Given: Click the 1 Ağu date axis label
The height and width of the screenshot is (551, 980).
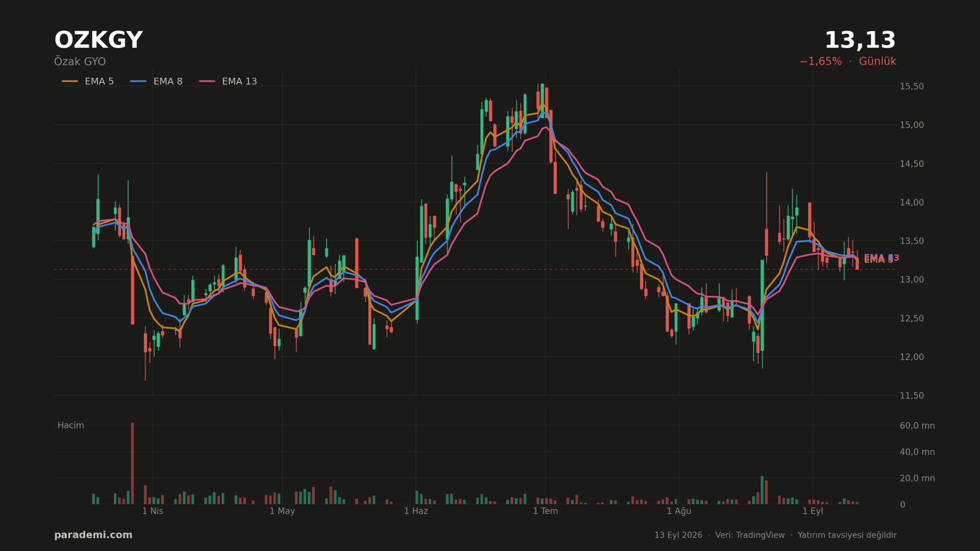Looking at the screenshot, I should (x=679, y=511).
